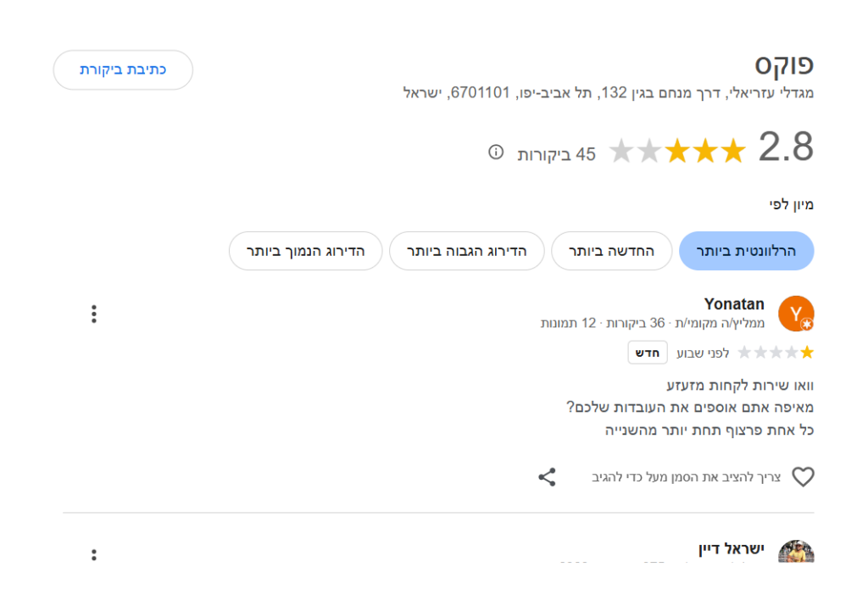
Task: Select the 'החדשה ביותר' sort chip
Action: pyautogui.click(x=612, y=251)
